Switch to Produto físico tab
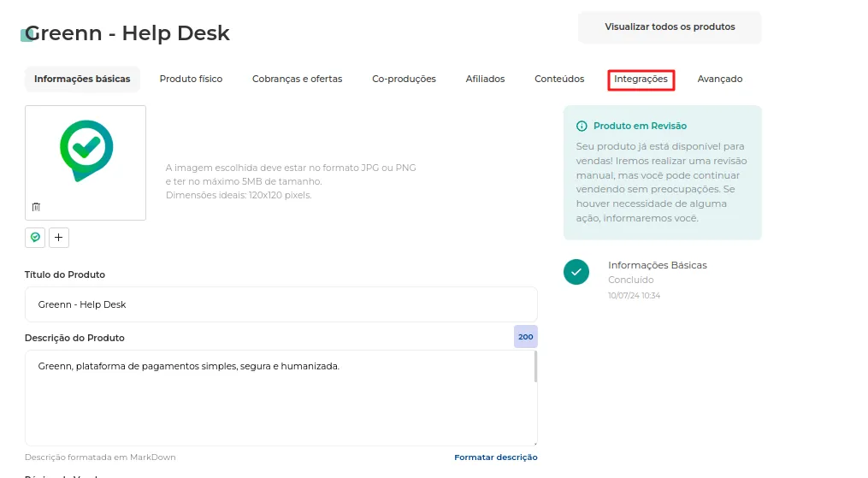 pyautogui.click(x=191, y=80)
